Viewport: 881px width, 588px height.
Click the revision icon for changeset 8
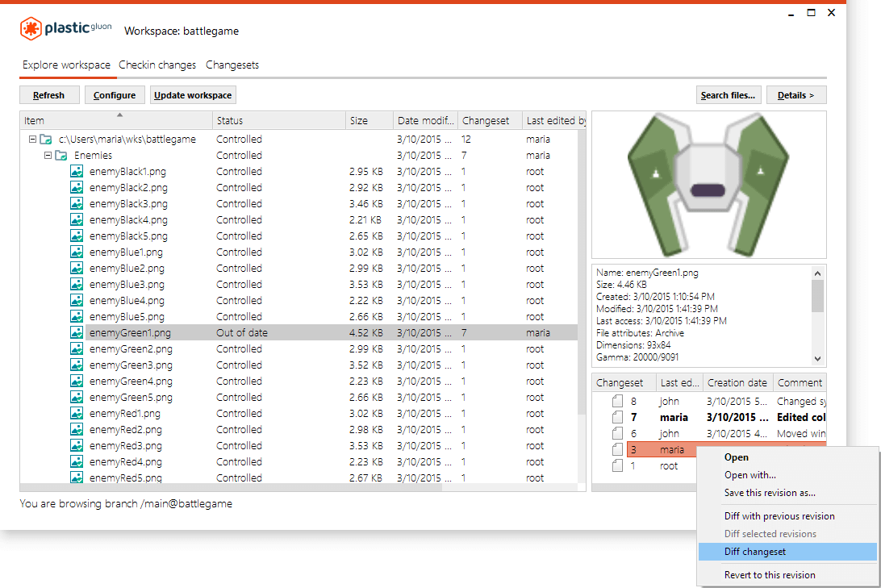pos(617,401)
